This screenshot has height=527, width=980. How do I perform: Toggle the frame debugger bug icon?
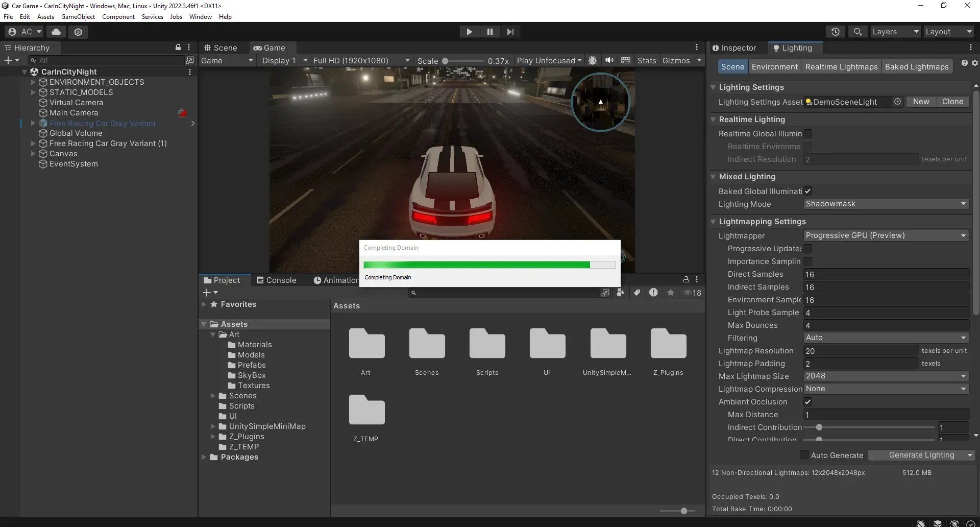click(593, 60)
